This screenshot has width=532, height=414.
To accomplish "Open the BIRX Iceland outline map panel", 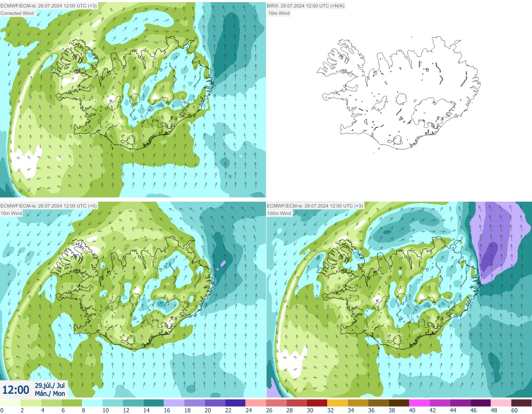I will click(x=399, y=100).
